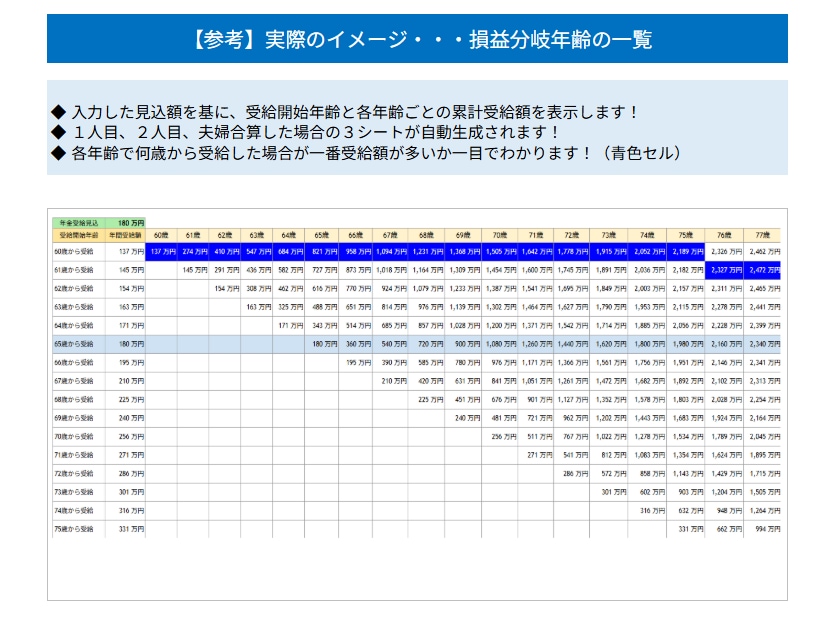Select the 66歳 column header
This screenshot has width=834, height=631.
tap(356, 235)
